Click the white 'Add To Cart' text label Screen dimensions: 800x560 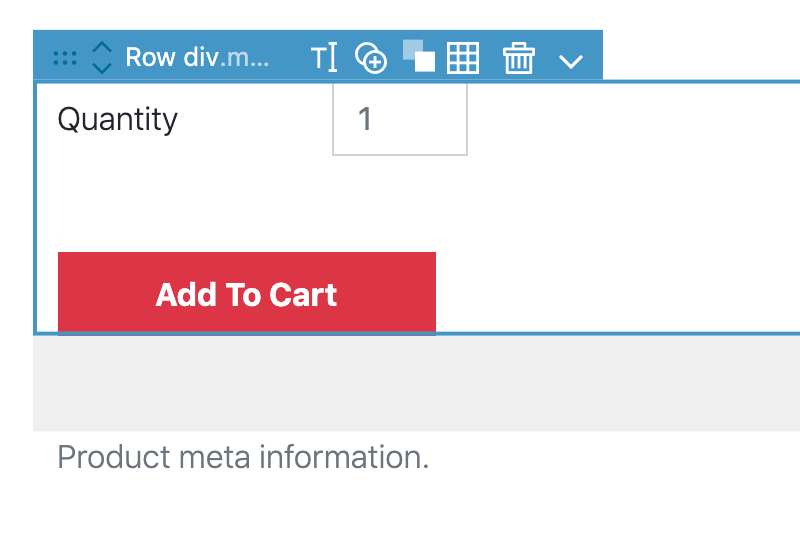click(246, 295)
